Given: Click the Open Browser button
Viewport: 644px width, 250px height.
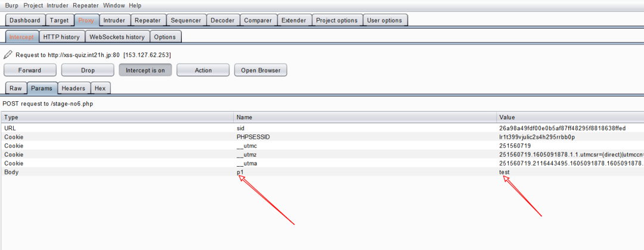Looking at the screenshot, I should click(261, 70).
